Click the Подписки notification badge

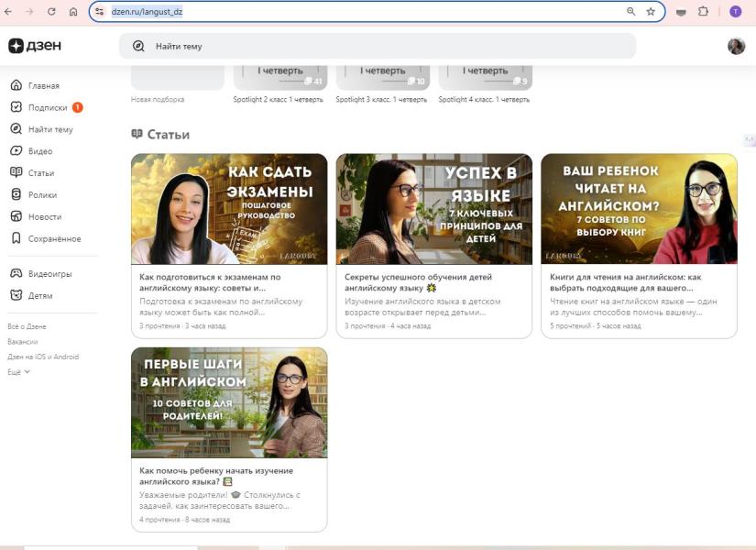[x=77, y=107]
